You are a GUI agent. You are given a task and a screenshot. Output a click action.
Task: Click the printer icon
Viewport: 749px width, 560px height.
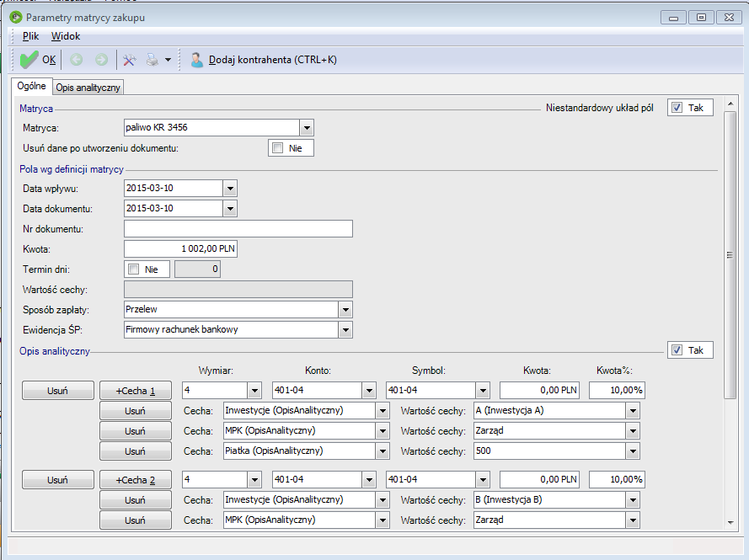(x=152, y=60)
